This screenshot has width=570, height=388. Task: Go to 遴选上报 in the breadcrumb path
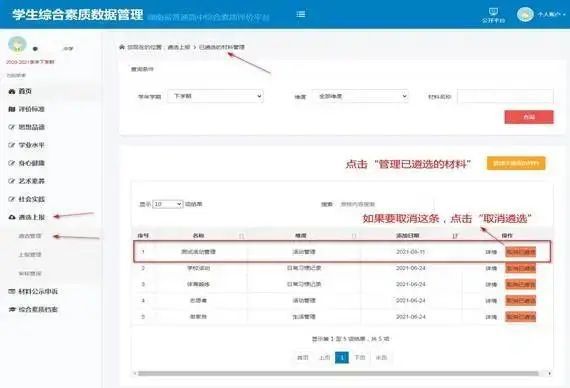pyautogui.click(x=179, y=47)
